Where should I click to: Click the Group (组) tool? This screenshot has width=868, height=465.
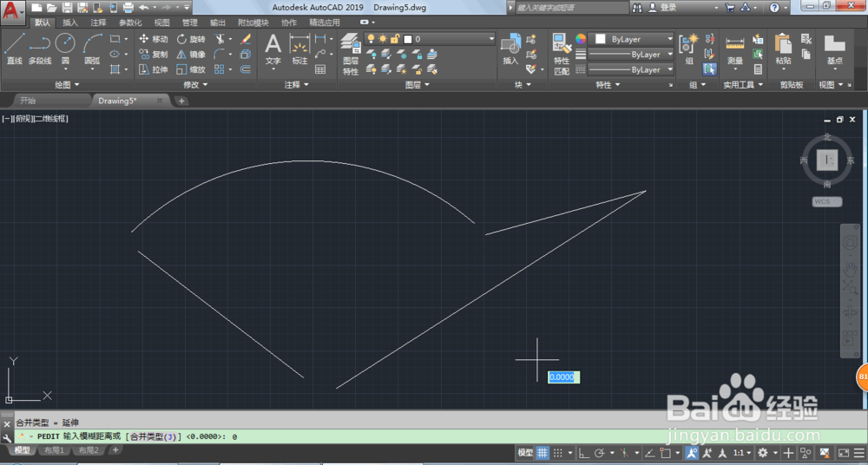click(689, 49)
